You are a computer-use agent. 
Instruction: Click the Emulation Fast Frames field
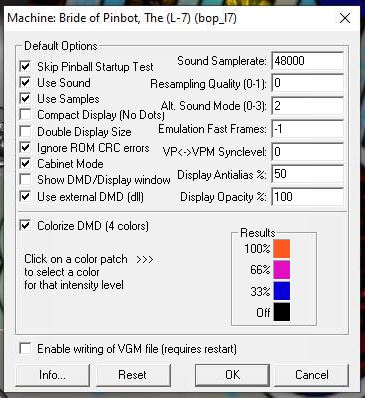pyautogui.click(x=308, y=129)
